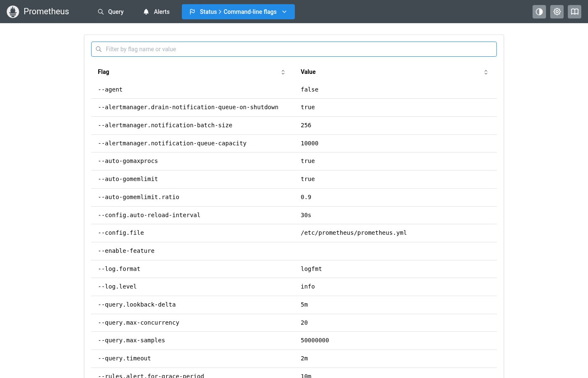The image size is (588, 378).
Task: Select the --agent flag text
Action: (110, 89)
